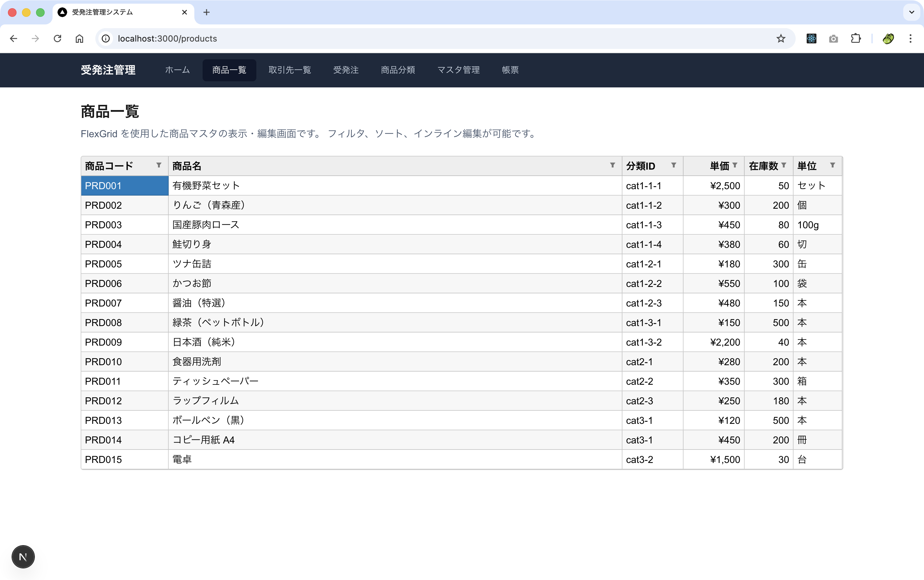The image size is (924, 580).
Task: Reload the current page
Action: 57,39
